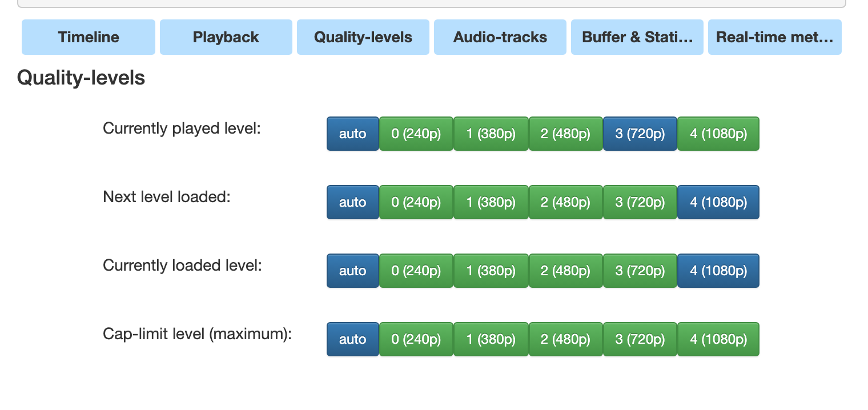Set currently loaded level to auto
This screenshot has width=868, height=410.
point(352,271)
